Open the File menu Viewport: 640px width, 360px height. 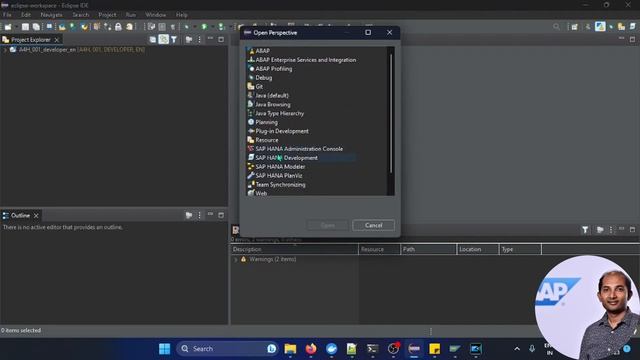click(7, 15)
